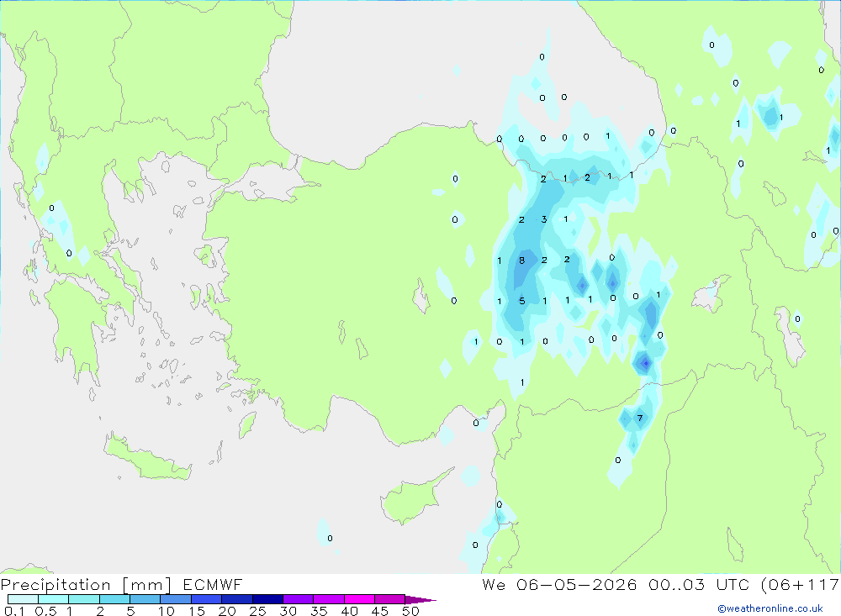Select the 45–50 mm legend color box
The width and height of the screenshot is (841, 616).
click(x=390, y=599)
